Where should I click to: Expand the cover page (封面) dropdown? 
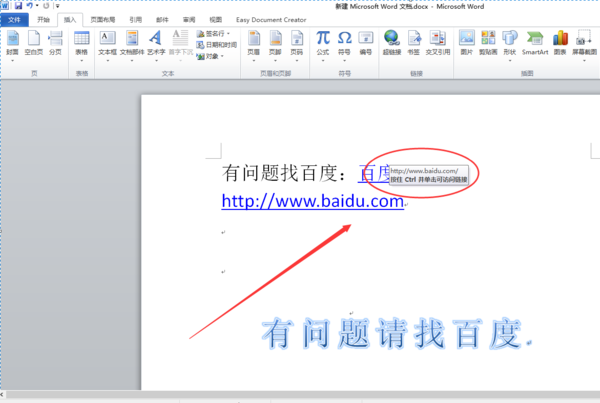12,60
